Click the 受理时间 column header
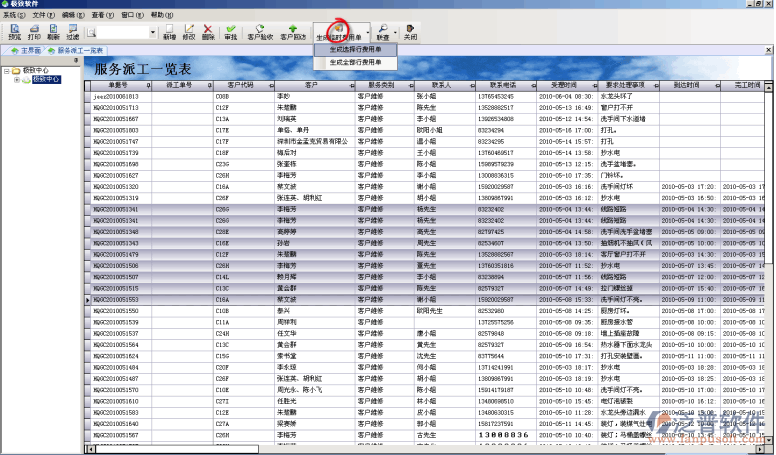 click(x=564, y=86)
